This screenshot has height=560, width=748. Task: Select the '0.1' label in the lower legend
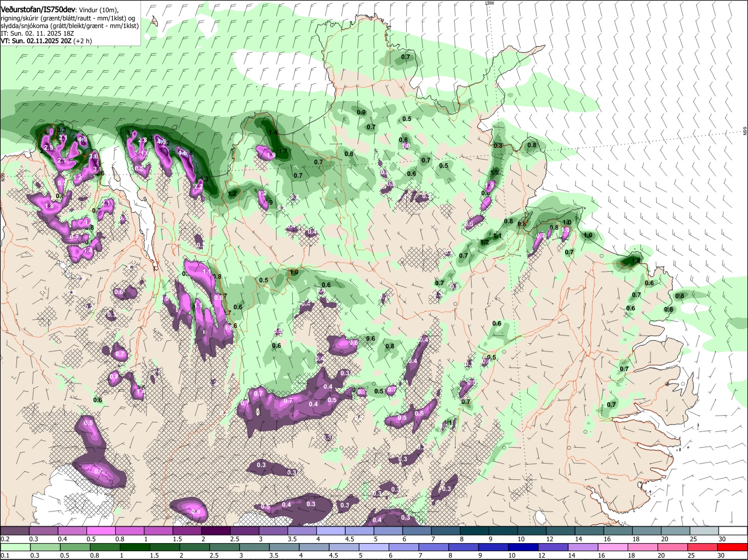[5, 555]
